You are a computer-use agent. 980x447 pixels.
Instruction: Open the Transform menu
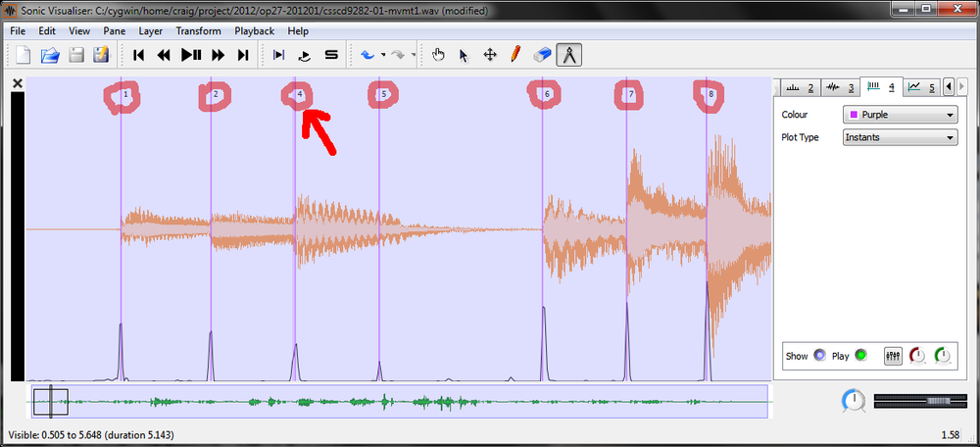pos(196,30)
